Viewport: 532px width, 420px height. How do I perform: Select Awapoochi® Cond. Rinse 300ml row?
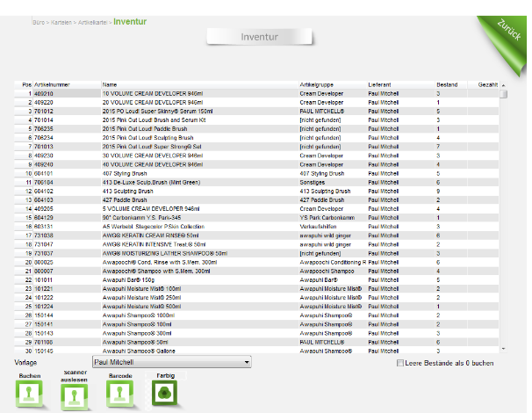click(x=256, y=262)
